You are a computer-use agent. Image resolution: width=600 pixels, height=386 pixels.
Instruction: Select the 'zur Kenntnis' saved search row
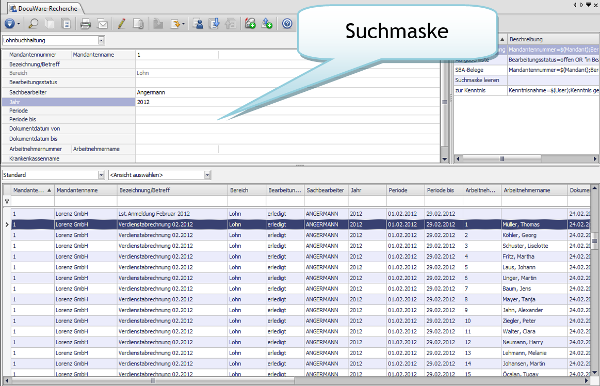pos(526,90)
